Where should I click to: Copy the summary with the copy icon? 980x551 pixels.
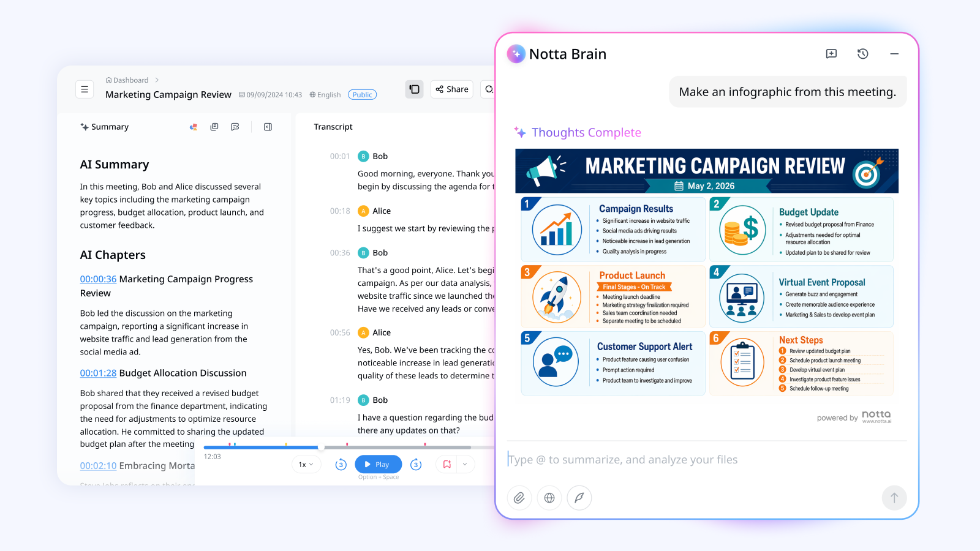coord(214,127)
